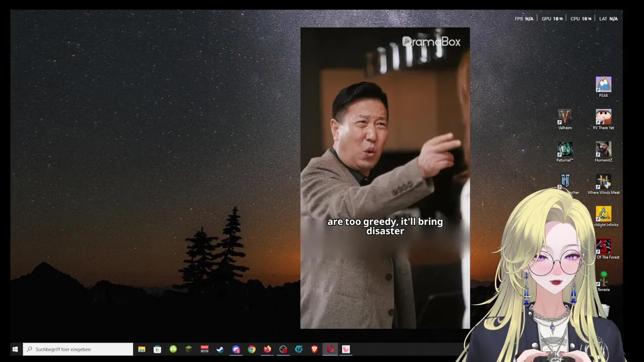Image resolution: width=644 pixels, height=362 pixels.
Task: Click the GPU 18% overlay readout
Action: click(x=552, y=19)
